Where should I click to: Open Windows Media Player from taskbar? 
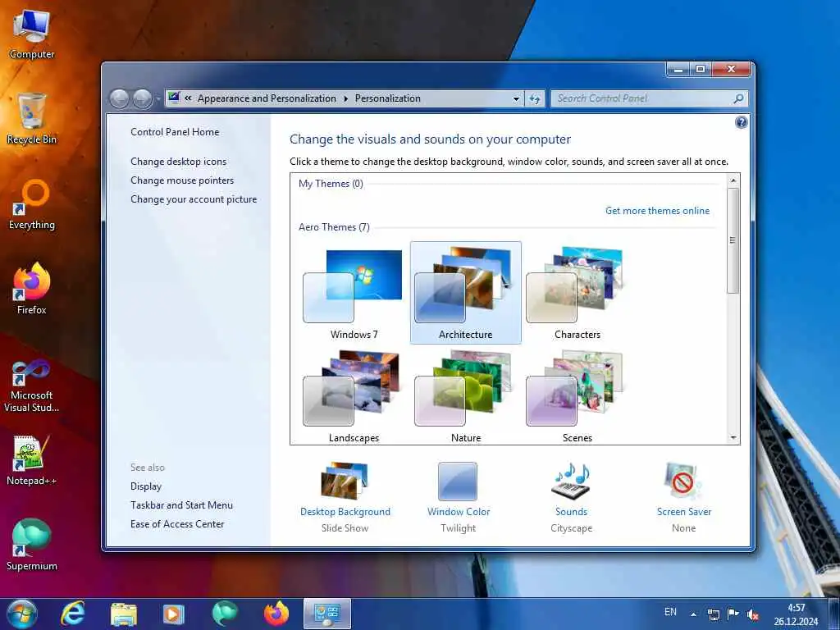pyautogui.click(x=174, y=614)
